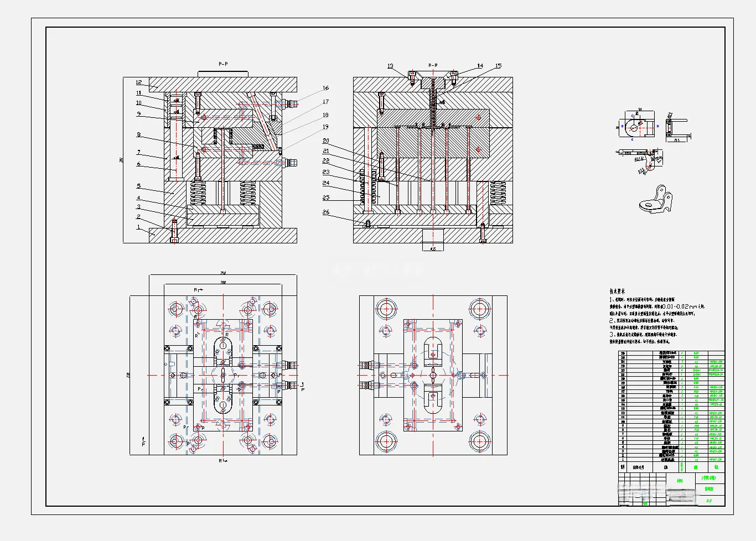The width and height of the screenshot is (756, 541).
Task: Select part callout number 9
Action: [139, 114]
